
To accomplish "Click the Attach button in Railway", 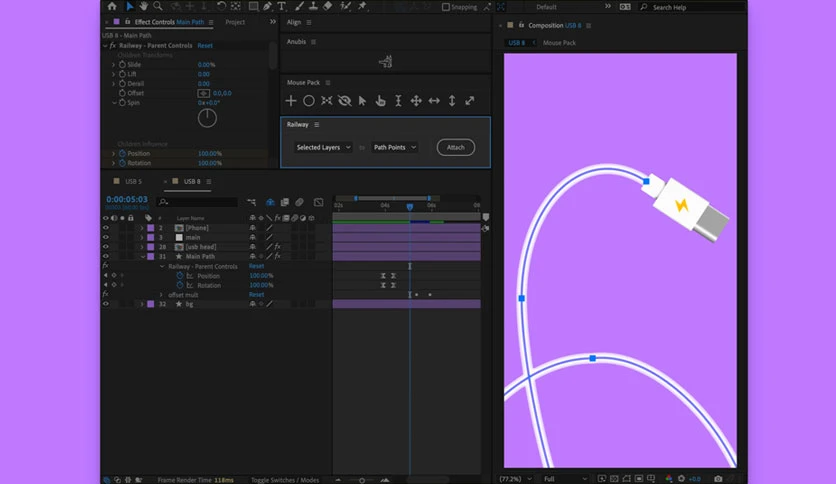I will click(x=456, y=147).
